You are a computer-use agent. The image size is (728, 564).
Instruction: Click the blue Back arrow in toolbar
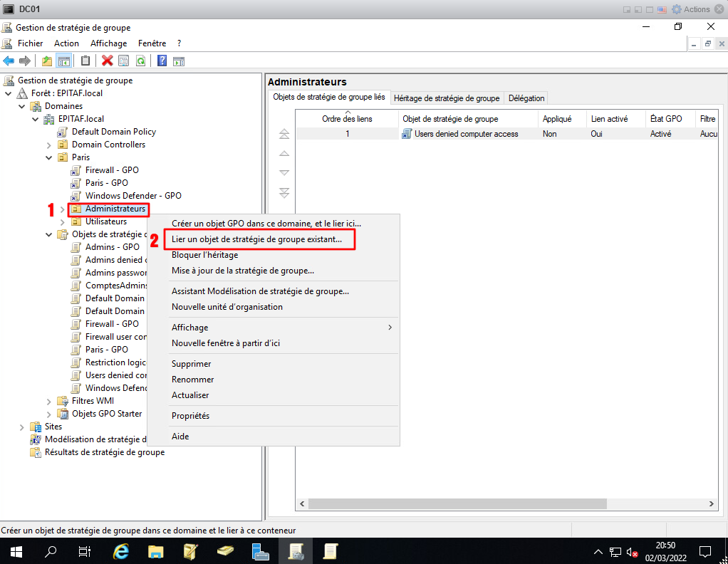coord(9,61)
